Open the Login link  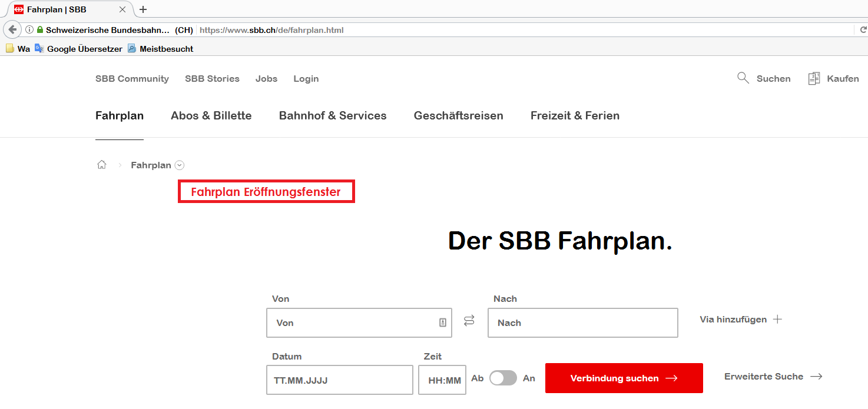[306, 78]
